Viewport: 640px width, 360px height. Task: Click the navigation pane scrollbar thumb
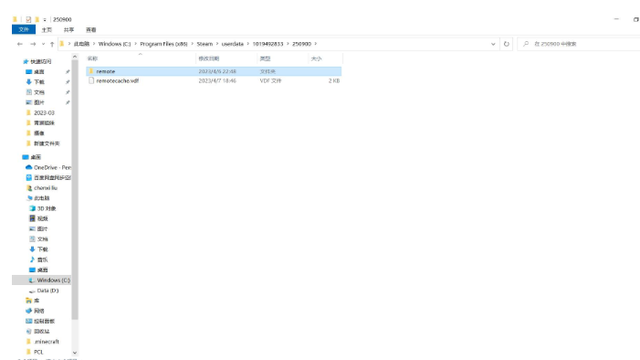tap(75, 190)
